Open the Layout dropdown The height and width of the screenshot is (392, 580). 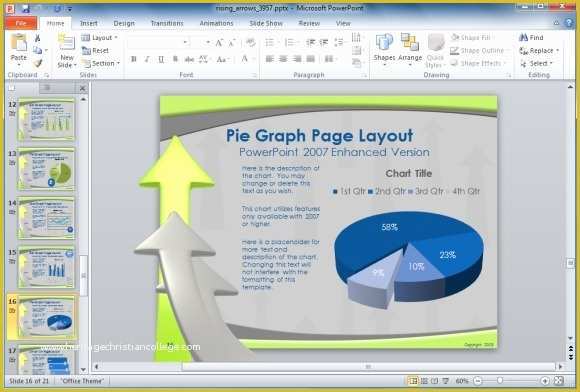click(x=100, y=38)
